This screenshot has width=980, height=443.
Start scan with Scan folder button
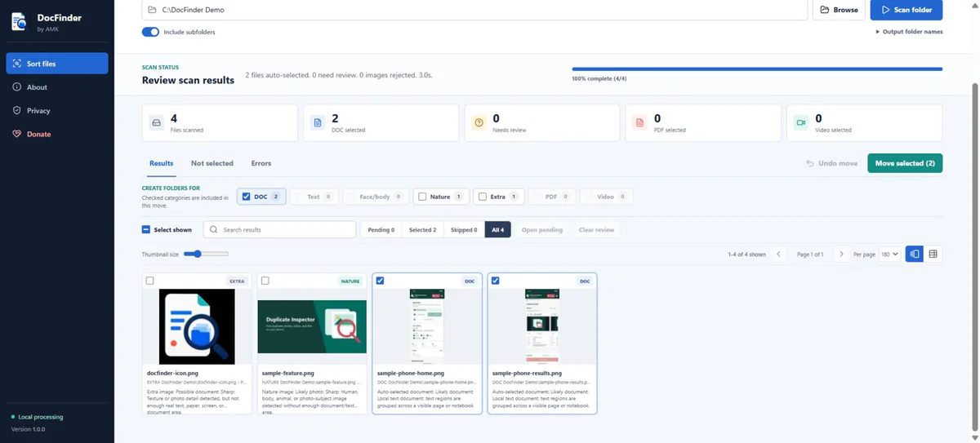coord(906,10)
